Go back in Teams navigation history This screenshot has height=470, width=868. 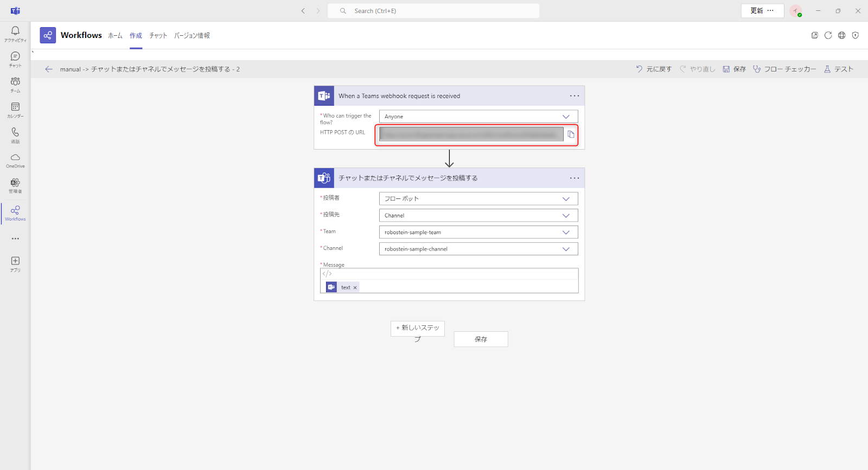pyautogui.click(x=303, y=11)
